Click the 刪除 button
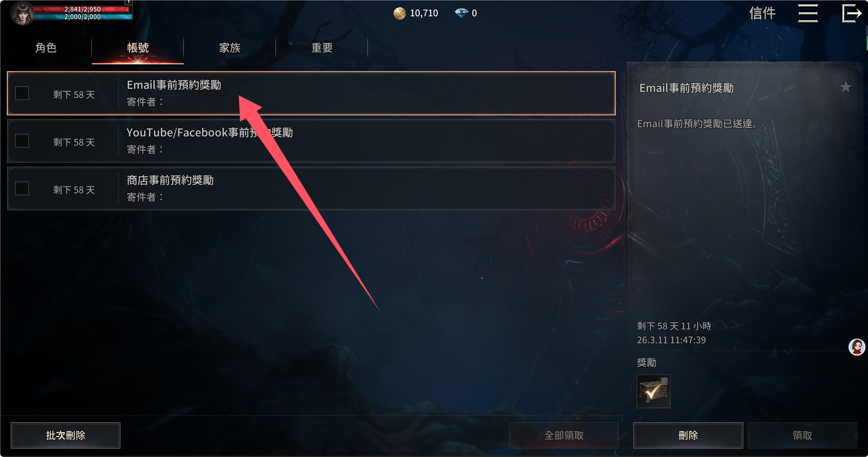 [688, 435]
